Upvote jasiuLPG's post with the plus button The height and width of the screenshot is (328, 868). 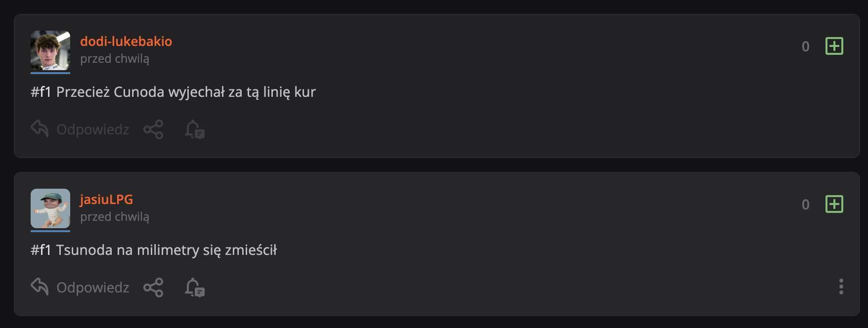coord(834,205)
